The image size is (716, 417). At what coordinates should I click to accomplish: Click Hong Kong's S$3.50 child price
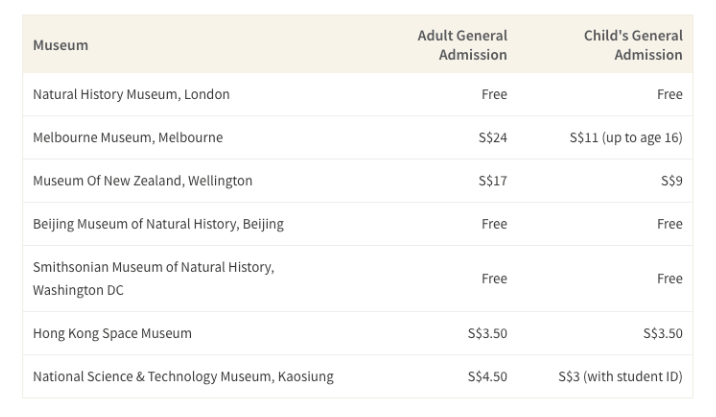[663, 333]
